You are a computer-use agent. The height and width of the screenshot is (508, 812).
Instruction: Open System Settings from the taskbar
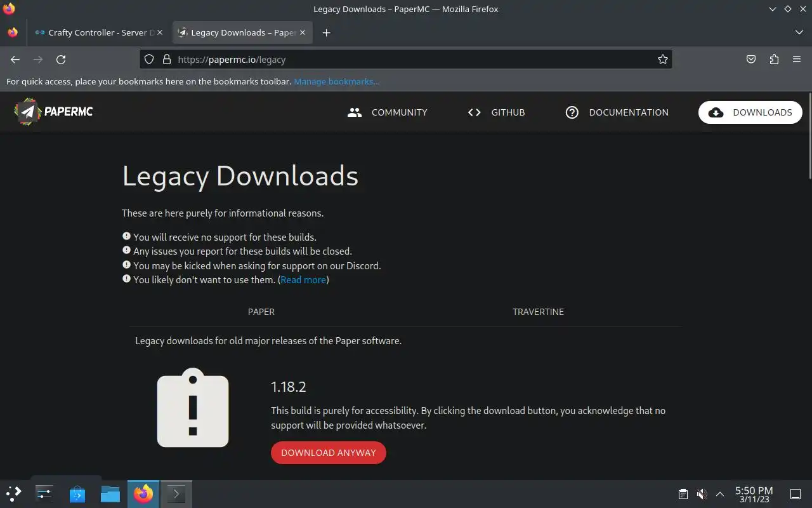[44, 493]
